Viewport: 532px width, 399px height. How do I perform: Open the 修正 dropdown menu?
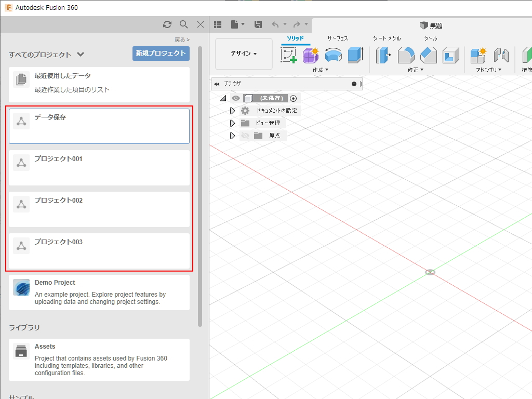tap(415, 70)
